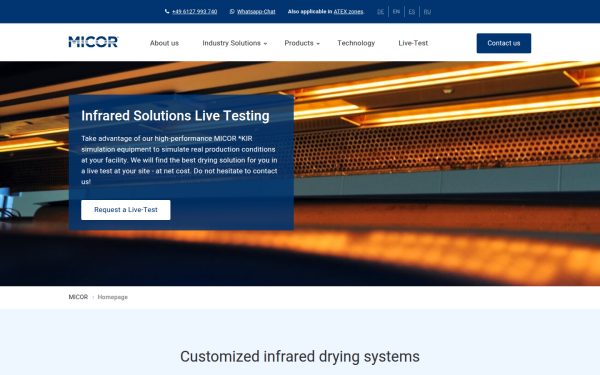Expand the Products dropdown menu

coord(302,43)
